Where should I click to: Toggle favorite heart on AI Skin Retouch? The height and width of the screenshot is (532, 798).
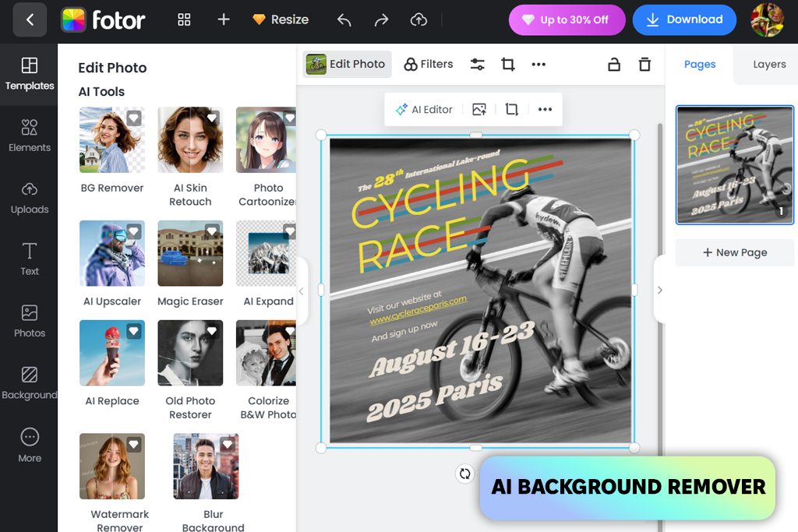[212, 118]
